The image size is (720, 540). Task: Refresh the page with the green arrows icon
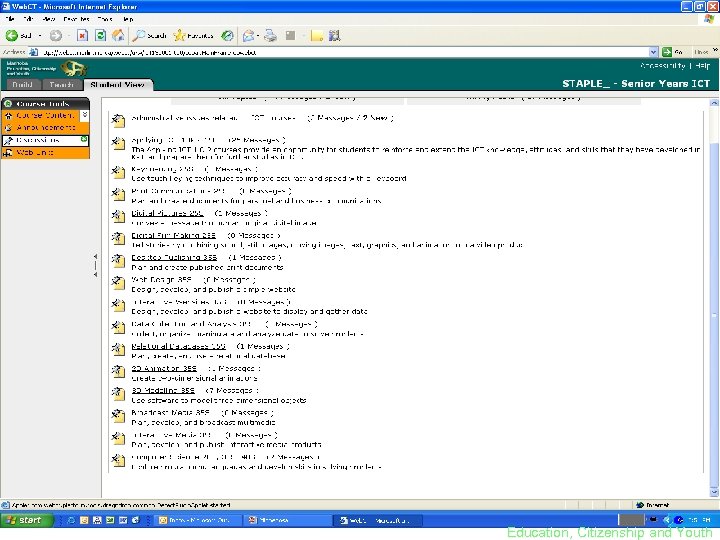(100, 35)
